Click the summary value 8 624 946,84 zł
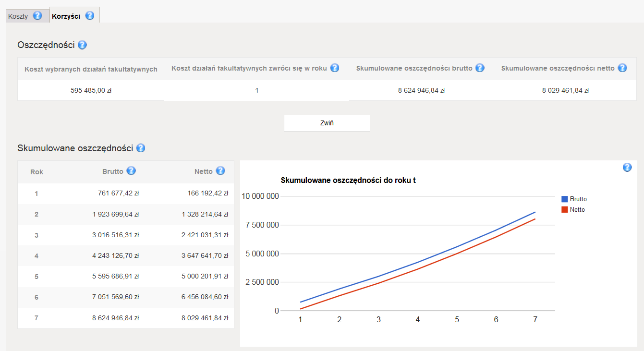 422,90
